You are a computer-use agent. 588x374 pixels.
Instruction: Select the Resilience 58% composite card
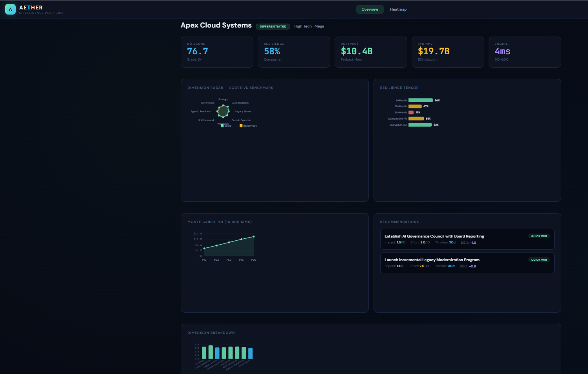(x=294, y=52)
